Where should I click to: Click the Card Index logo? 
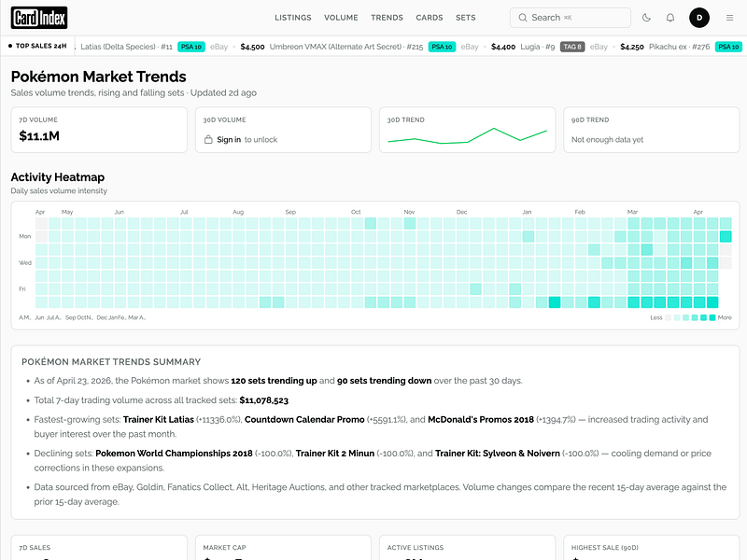(39, 18)
